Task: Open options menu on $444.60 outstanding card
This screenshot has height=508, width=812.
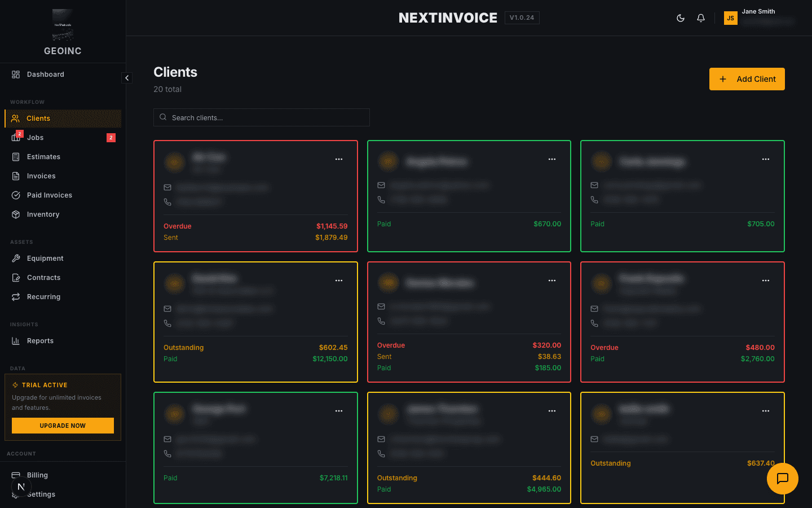Action: click(552, 411)
